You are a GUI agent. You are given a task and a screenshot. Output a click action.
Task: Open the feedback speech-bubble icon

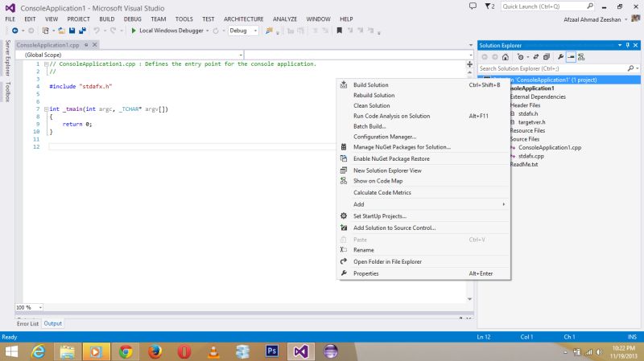(x=473, y=6)
